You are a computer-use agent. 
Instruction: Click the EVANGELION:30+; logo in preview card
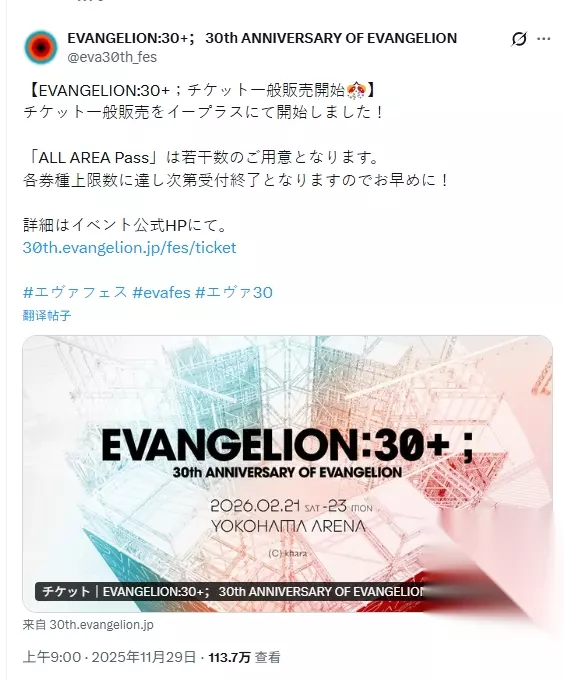287,445
